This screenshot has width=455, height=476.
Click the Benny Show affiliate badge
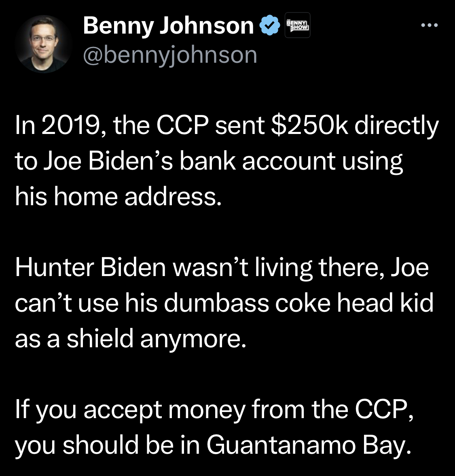point(297,26)
